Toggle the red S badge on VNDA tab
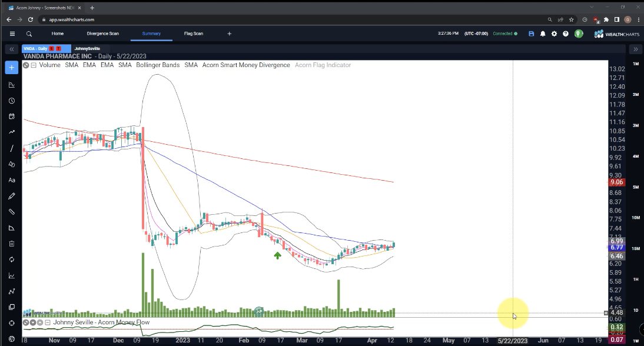This screenshot has height=346, width=644. [x=51, y=49]
